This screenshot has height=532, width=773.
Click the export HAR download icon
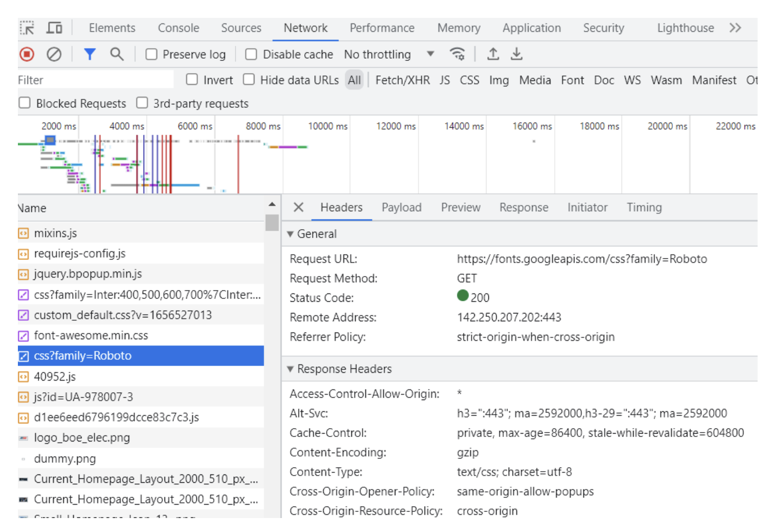tap(516, 54)
